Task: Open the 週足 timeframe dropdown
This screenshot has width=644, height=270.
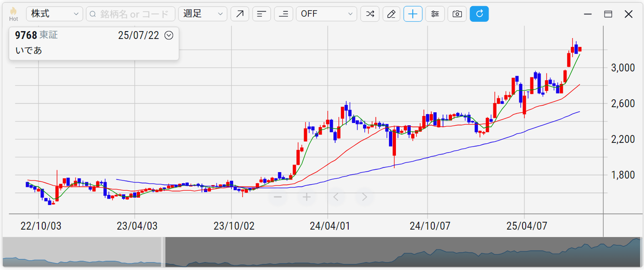Action: pos(203,14)
